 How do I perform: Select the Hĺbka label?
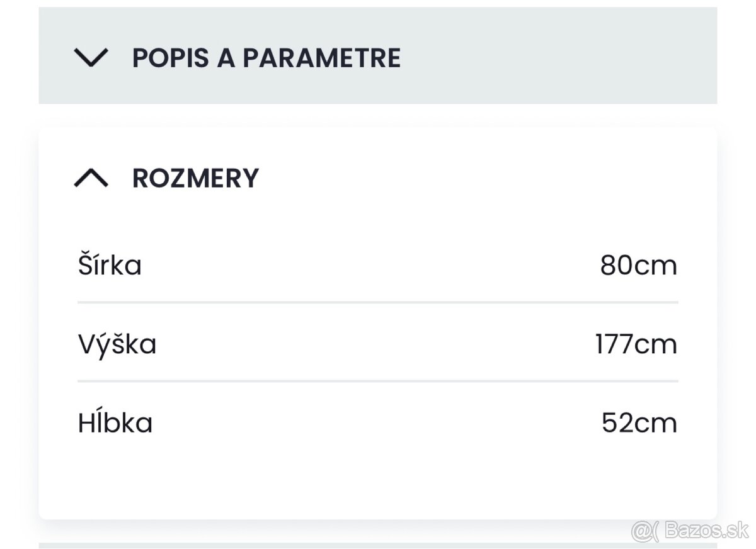click(x=115, y=422)
